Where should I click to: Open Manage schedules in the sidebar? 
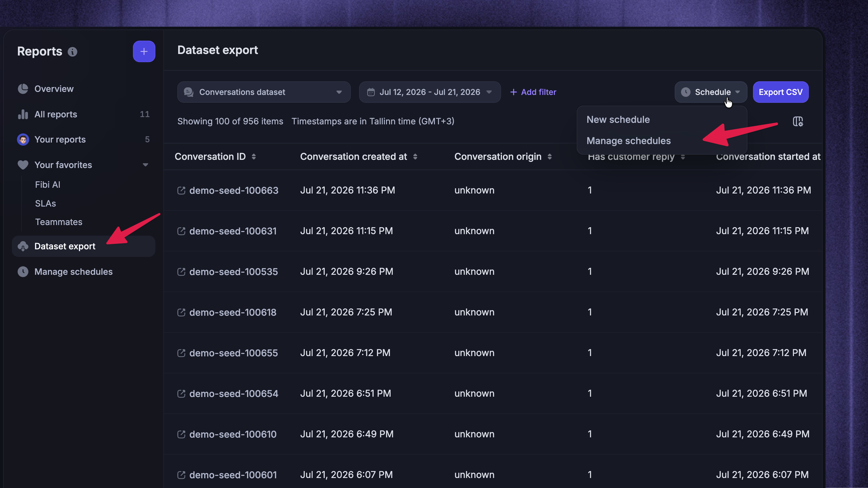(83, 272)
